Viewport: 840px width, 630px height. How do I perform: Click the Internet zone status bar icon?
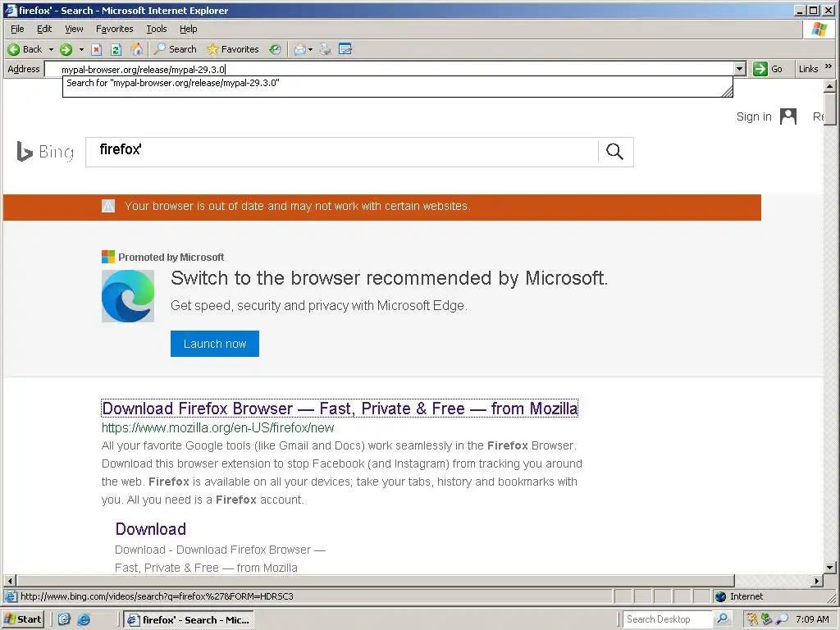(720, 596)
